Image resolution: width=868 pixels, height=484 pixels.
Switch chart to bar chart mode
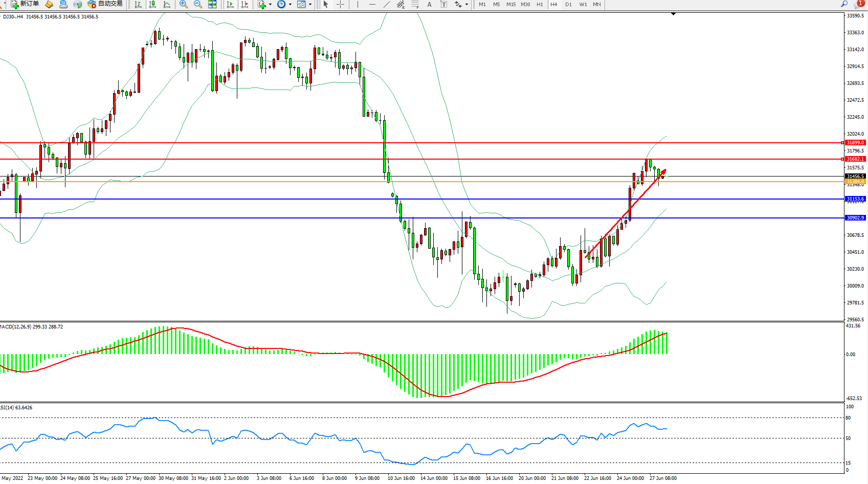138,4
